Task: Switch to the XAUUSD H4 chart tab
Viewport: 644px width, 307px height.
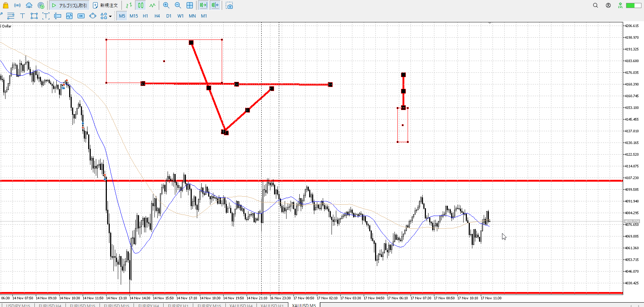Action: click(241, 305)
